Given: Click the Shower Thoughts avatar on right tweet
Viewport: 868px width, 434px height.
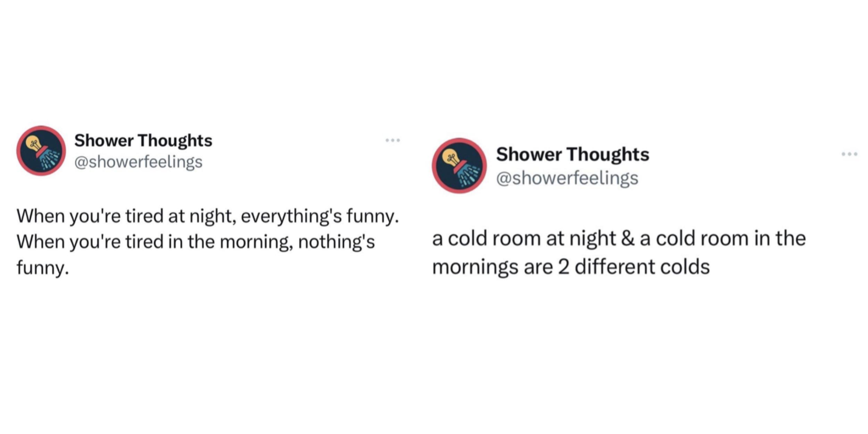Looking at the screenshot, I should (x=458, y=167).
